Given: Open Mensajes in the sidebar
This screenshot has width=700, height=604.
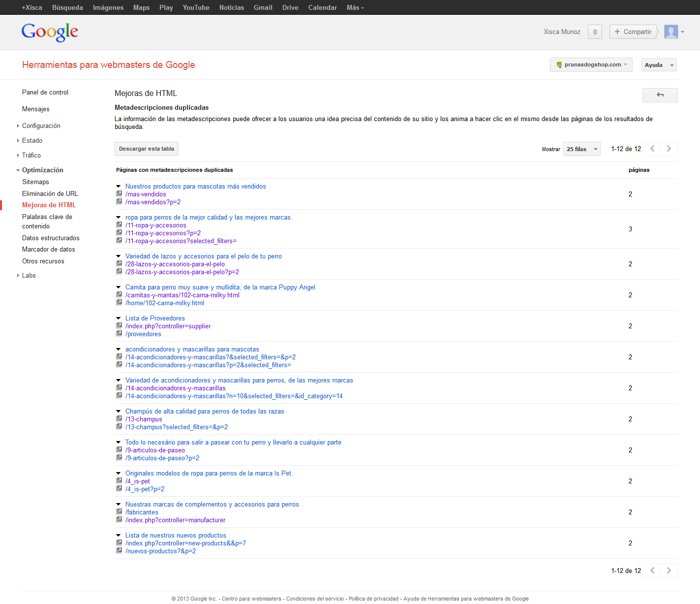Looking at the screenshot, I should 36,109.
